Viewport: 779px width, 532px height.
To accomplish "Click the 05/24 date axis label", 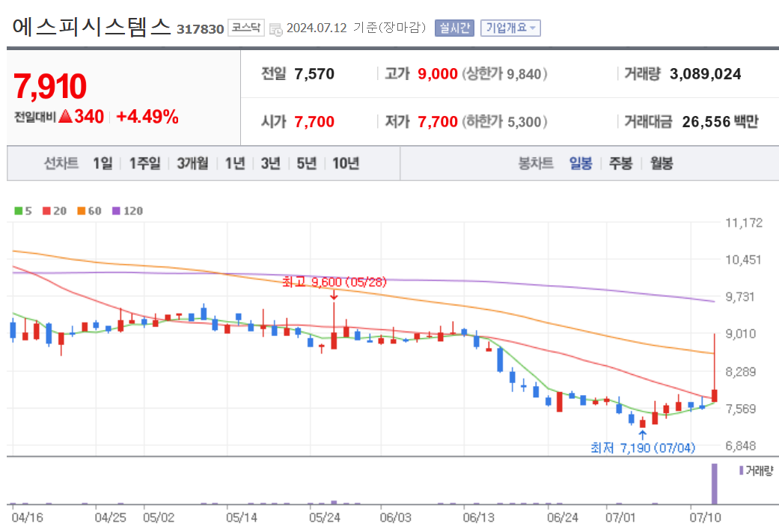I will [325, 518].
